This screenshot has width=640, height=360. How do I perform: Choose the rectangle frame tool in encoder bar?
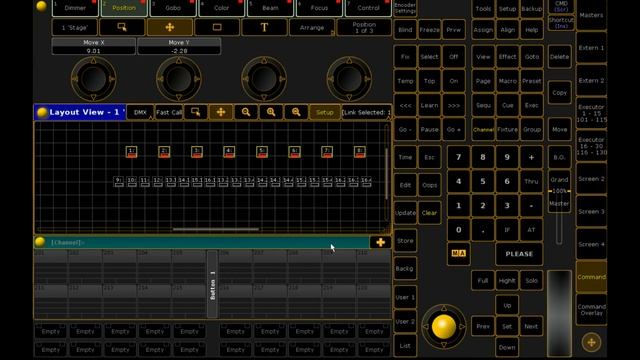(217, 27)
